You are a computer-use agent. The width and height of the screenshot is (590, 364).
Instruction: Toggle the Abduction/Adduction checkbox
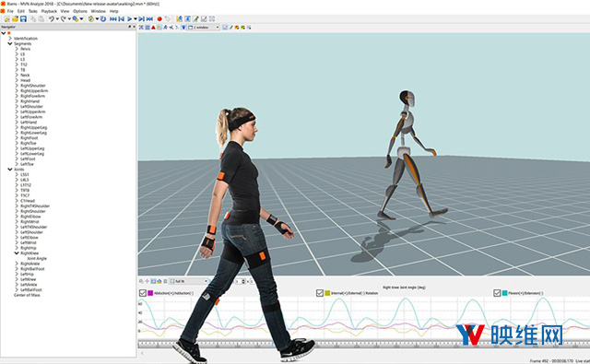[x=143, y=293]
